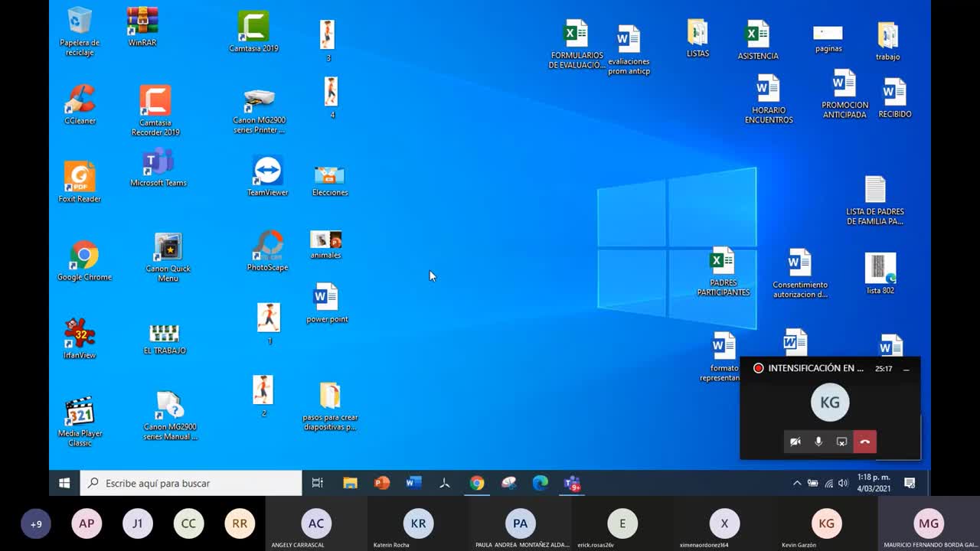Open the clock showing 1:18 p. m.
This screenshot has height=551, width=980.
(x=874, y=483)
